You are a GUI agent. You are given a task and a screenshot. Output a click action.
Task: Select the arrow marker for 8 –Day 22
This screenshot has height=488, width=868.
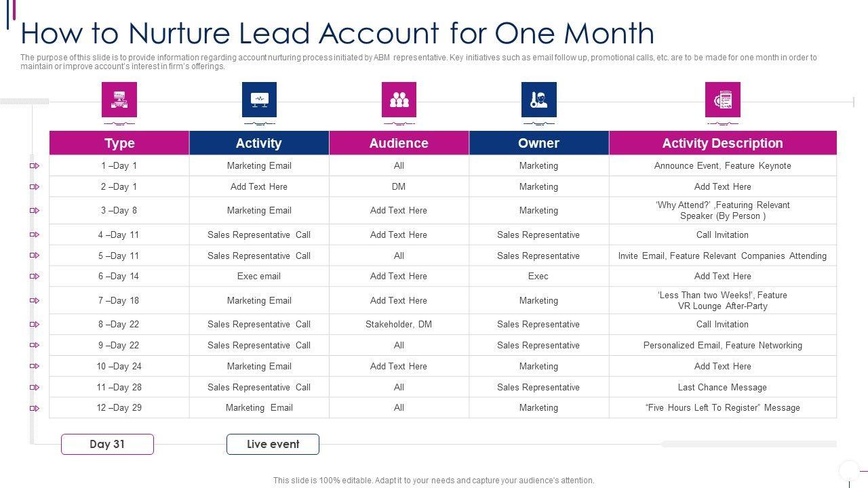click(x=35, y=325)
